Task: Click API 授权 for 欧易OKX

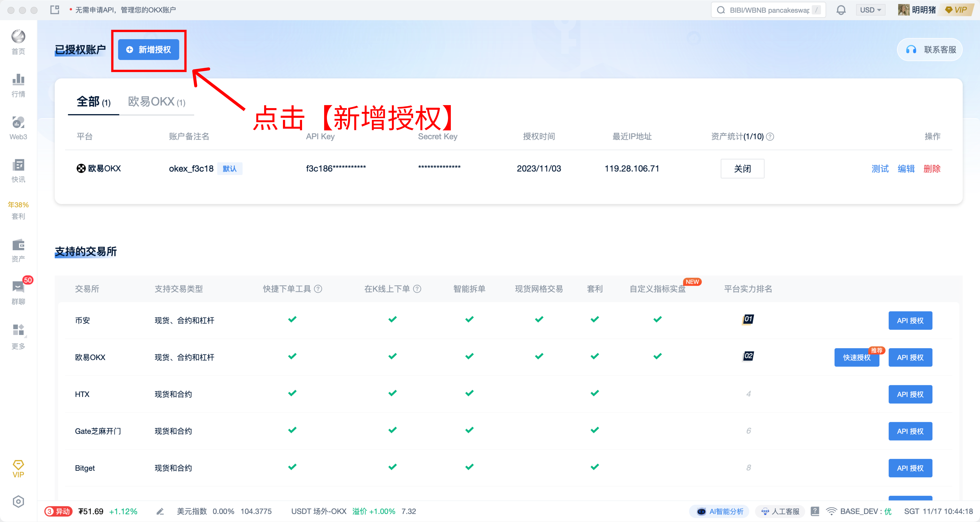Action: [x=910, y=358]
